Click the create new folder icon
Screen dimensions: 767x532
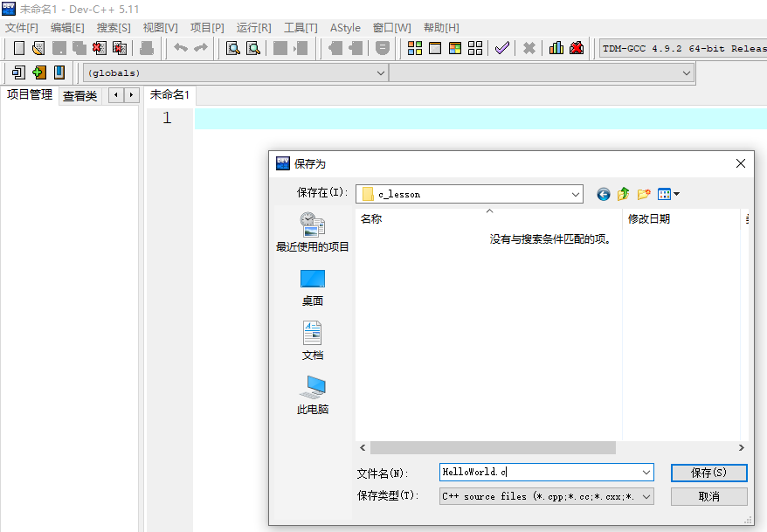coord(644,194)
